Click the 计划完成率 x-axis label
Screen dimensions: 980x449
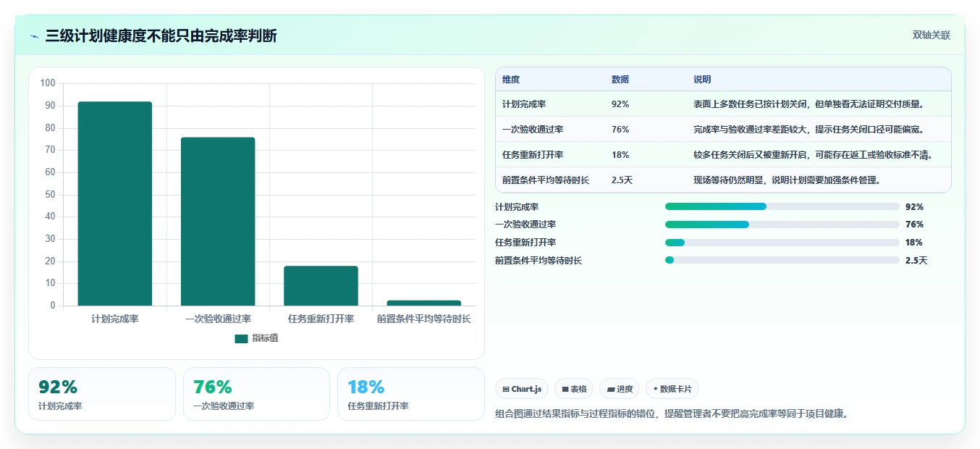[x=115, y=319]
